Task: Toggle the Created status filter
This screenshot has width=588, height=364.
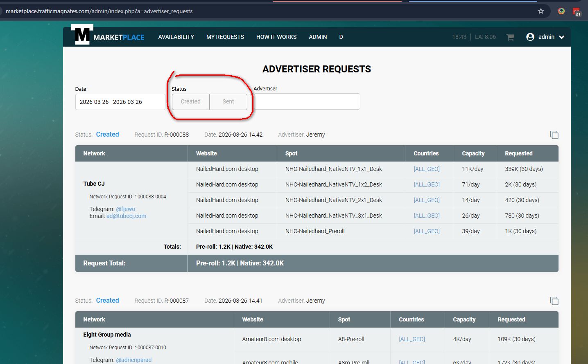Action: [191, 102]
